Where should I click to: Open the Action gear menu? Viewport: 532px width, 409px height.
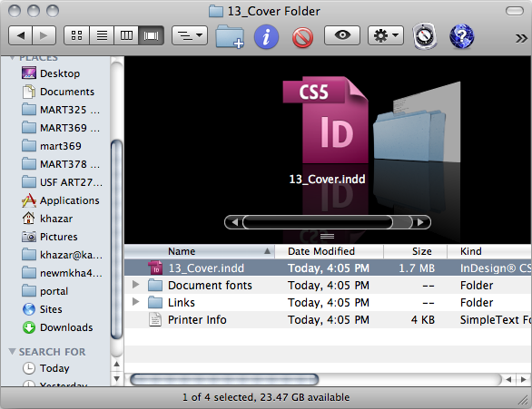point(386,35)
